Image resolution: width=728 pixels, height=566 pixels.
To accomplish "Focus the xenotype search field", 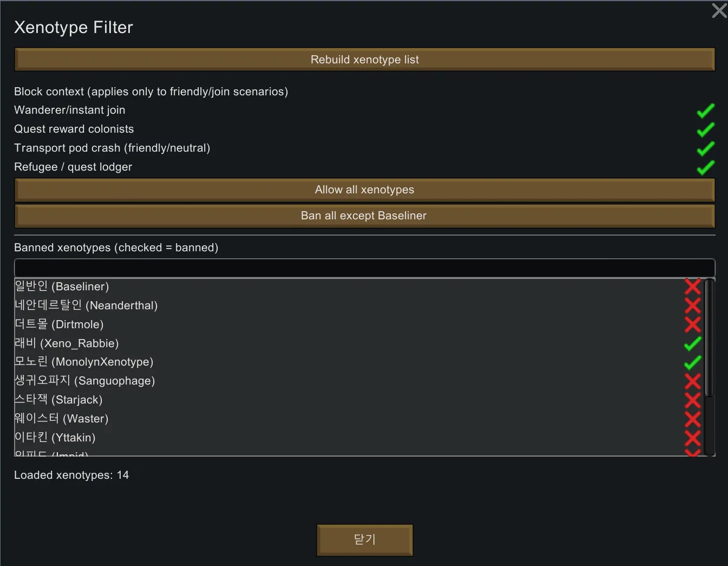I will click(x=364, y=268).
